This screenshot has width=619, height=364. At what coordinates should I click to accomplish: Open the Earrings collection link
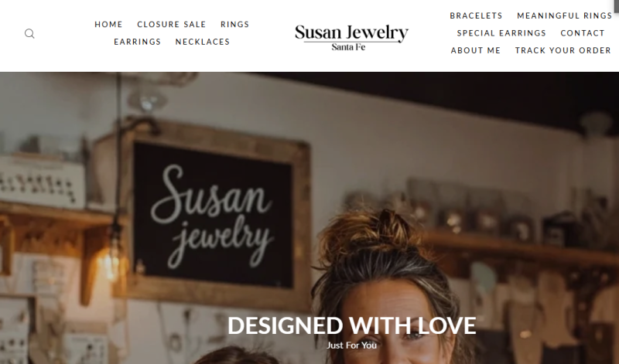pyautogui.click(x=138, y=42)
